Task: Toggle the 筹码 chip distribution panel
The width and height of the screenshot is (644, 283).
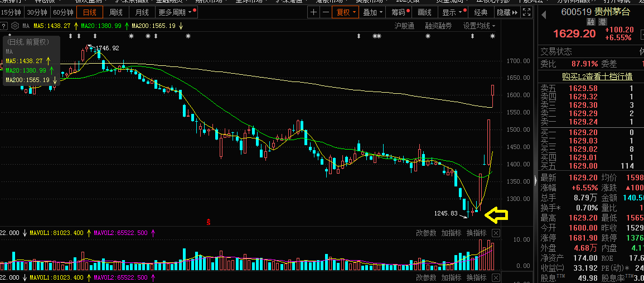Action: [398, 12]
